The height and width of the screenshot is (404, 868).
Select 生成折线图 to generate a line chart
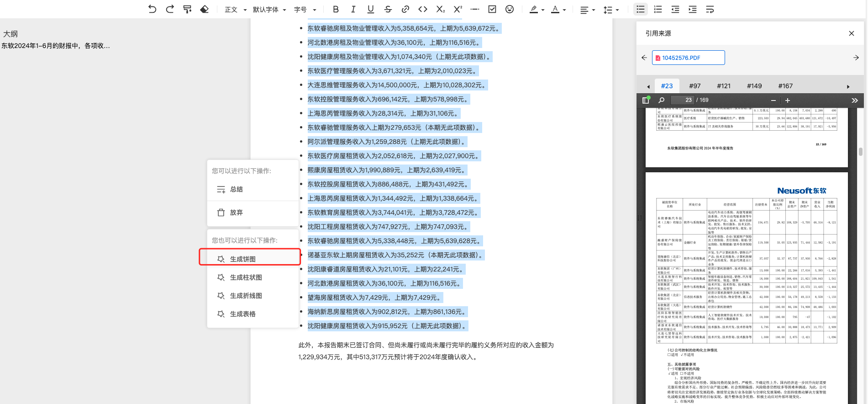pyautogui.click(x=253, y=296)
